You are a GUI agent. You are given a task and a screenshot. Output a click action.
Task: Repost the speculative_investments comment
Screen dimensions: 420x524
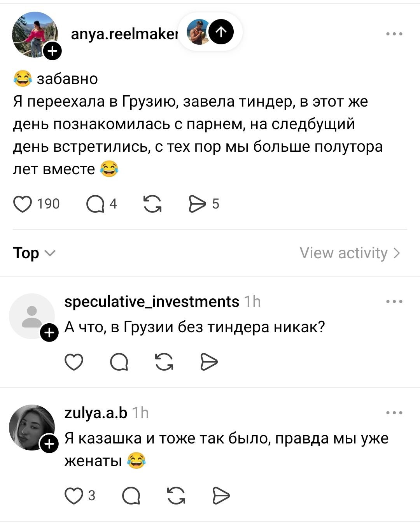pyautogui.click(x=164, y=362)
